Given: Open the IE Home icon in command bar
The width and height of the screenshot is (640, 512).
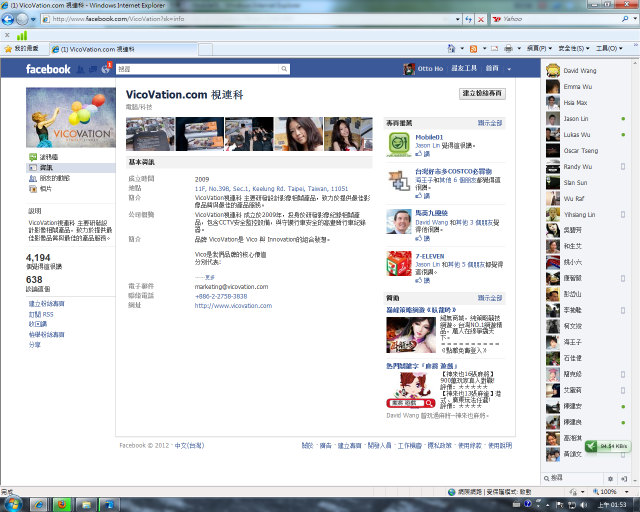Looking at the screenshot, I should click(x=451, y=49).
